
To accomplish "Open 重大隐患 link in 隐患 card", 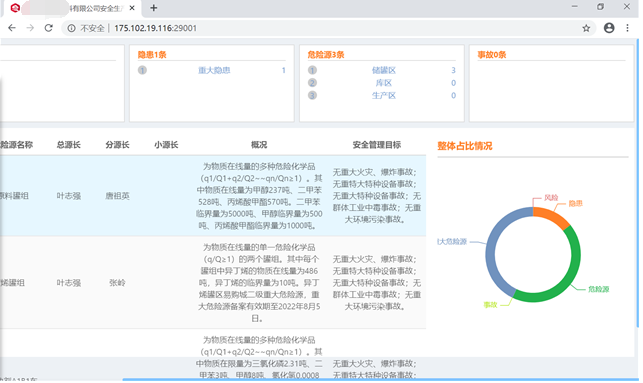I will click(x=214, y=70).
